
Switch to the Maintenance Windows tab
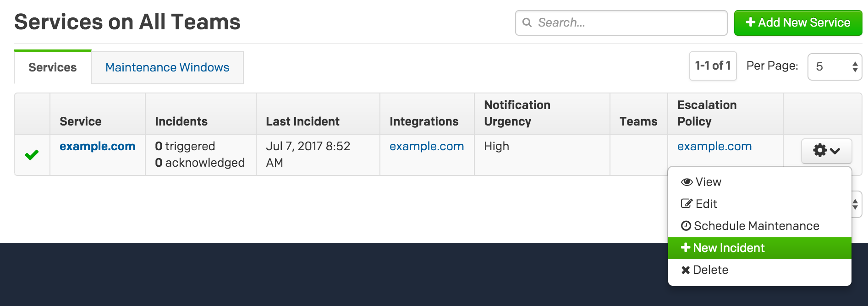point(167,67)
